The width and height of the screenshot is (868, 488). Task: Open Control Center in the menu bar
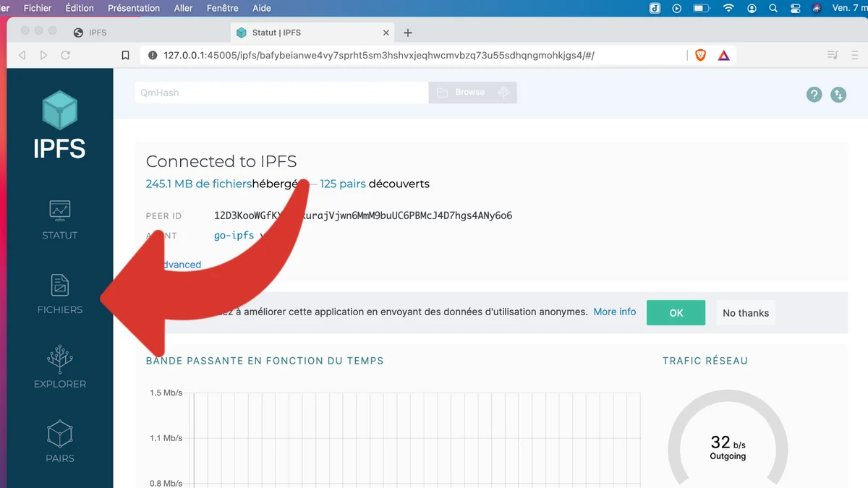(x=795, y=8)
